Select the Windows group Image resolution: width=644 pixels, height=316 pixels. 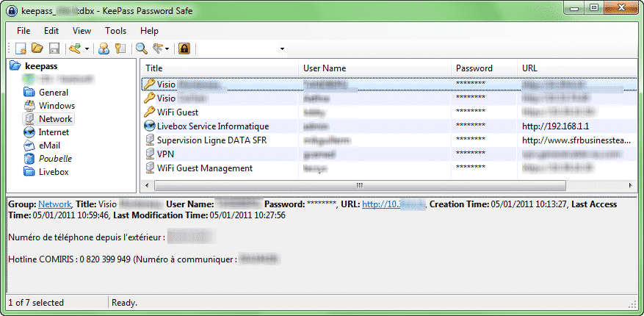(x=57, y=106)
